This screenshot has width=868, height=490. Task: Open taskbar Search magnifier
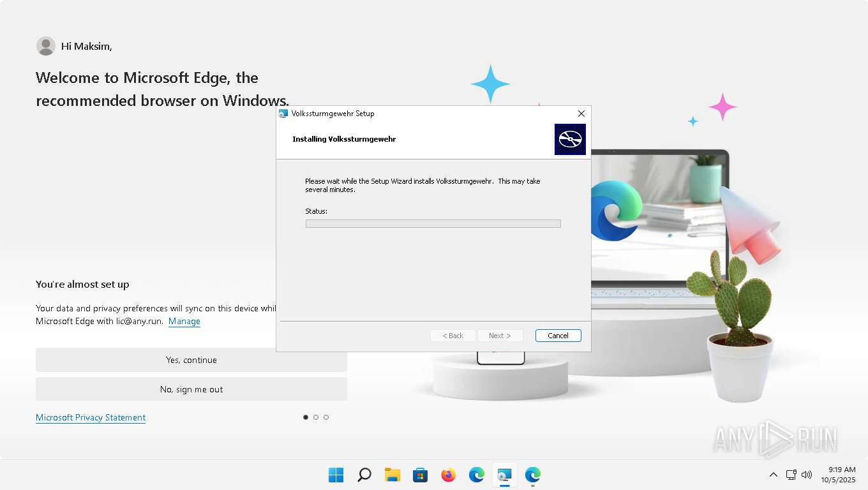tap(364, 475)
